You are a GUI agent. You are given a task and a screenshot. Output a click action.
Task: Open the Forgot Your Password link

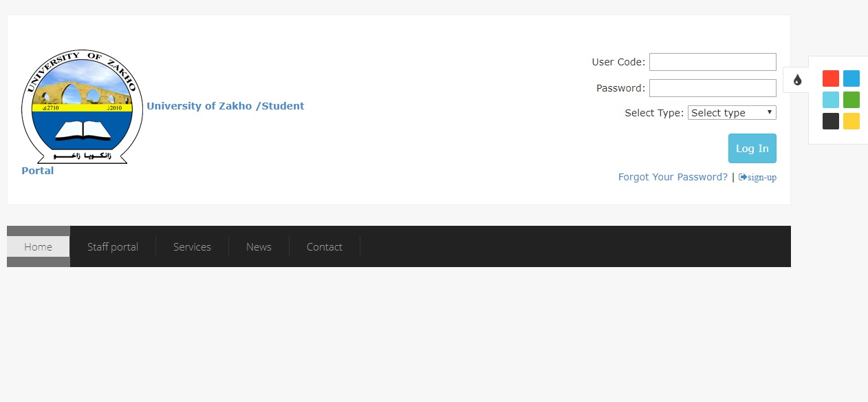tap(672, 177)
